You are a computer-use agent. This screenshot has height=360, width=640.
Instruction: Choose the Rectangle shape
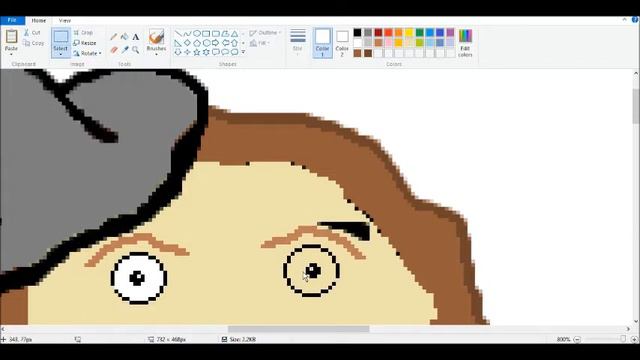206,33
